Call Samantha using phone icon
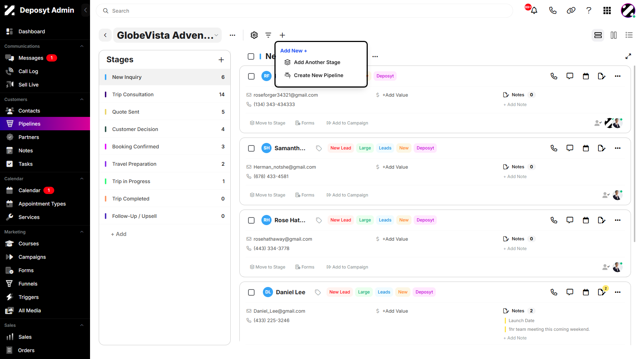Viewport: 644px width, 359px height. [x=554, y=148]
